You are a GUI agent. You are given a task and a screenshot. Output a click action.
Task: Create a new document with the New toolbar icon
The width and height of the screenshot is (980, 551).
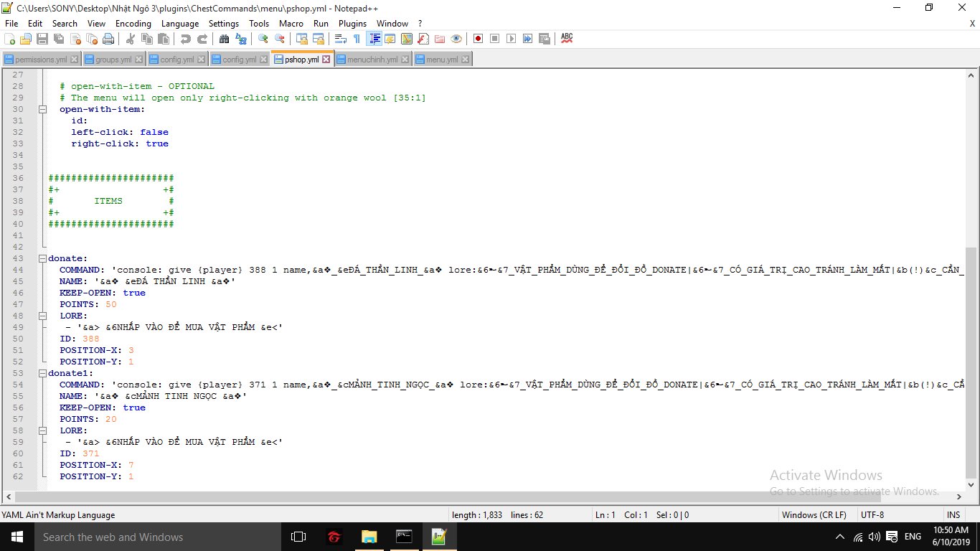coord(10,39)
